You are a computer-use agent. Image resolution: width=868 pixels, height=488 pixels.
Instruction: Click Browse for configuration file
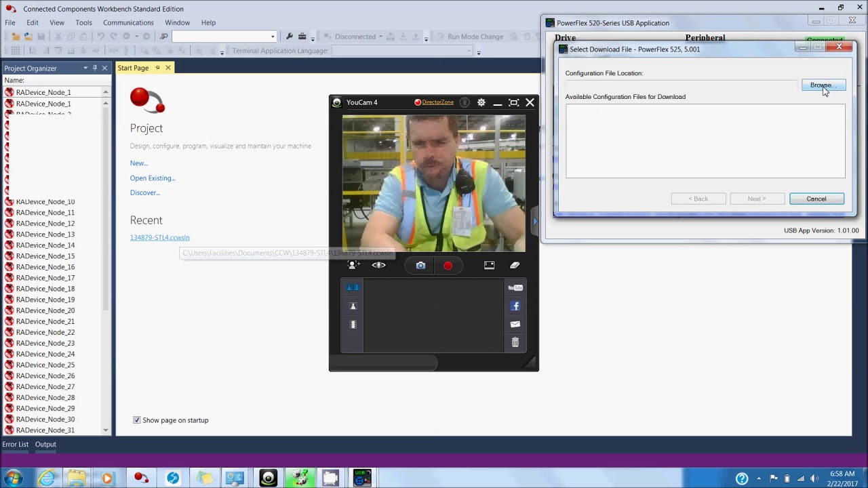[823, 85]
